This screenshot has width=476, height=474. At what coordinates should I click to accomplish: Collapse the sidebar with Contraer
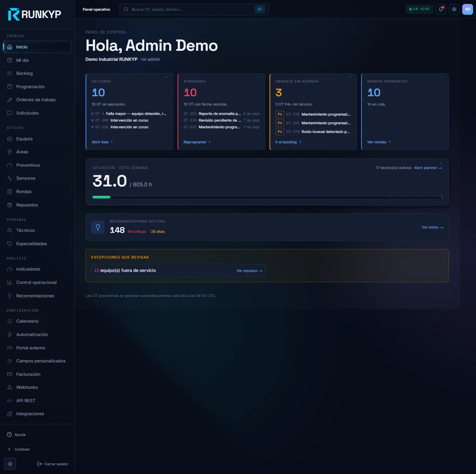19,449
